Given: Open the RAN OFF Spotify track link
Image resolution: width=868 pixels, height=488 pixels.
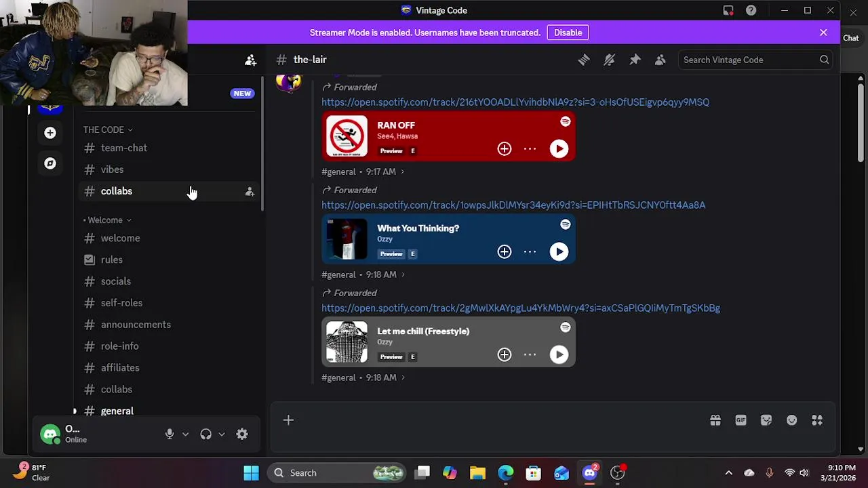Looking at the screenshot, I should [x=515, y=102].
